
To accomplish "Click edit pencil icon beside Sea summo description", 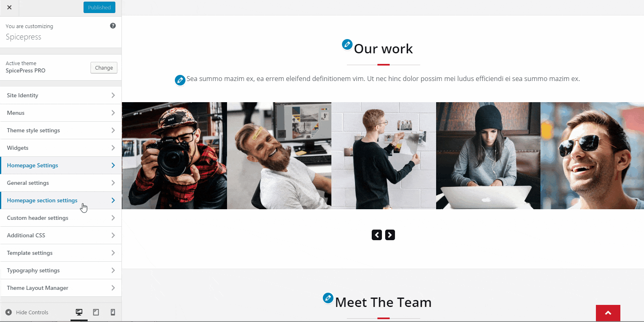I will pyautogui.click(x=180, y=80).
